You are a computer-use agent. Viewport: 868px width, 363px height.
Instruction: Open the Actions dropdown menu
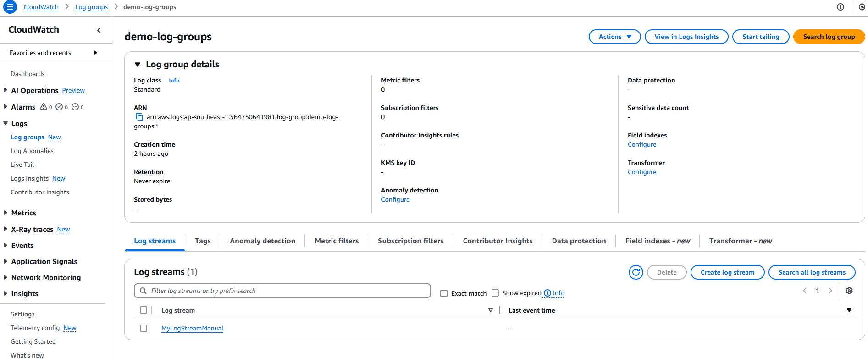(x=614, y=37)
